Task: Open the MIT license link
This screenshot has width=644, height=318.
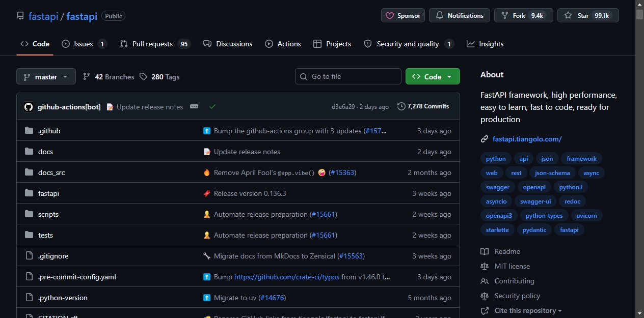Action: [512, 266]
